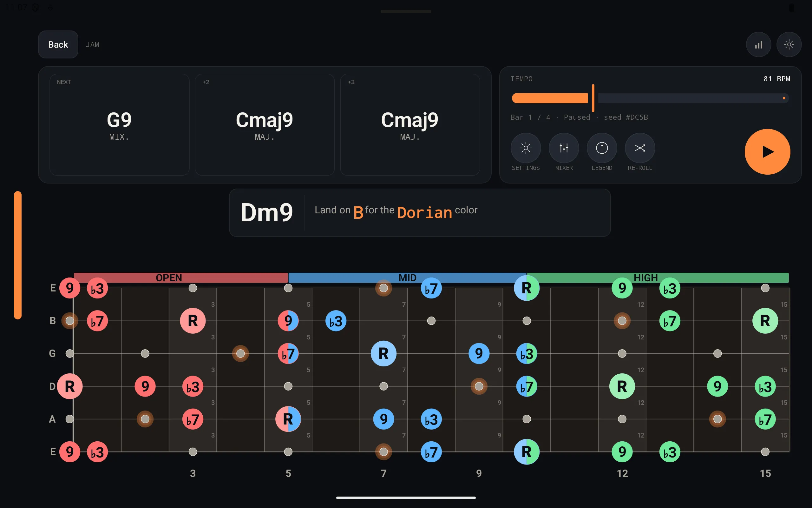The width and height of the screenshot is (812, 508).
Task: Click the JAM mode label
Action: coord(92,45)
